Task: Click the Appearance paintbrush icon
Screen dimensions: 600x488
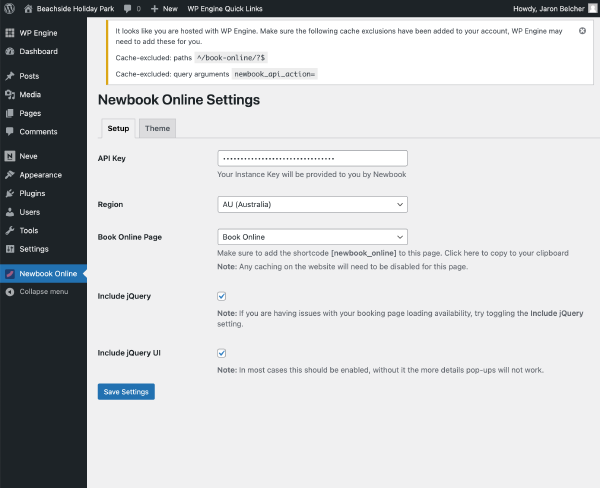Action: click(10, 175)
